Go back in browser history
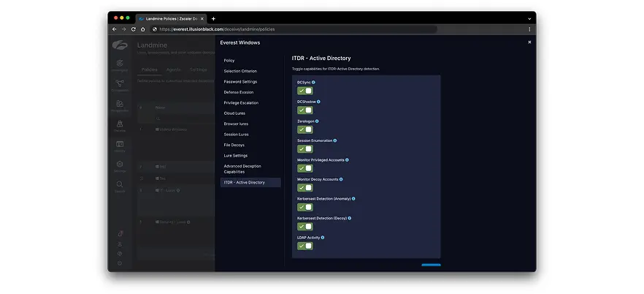 pyautogui.click(x=114, y=29)
